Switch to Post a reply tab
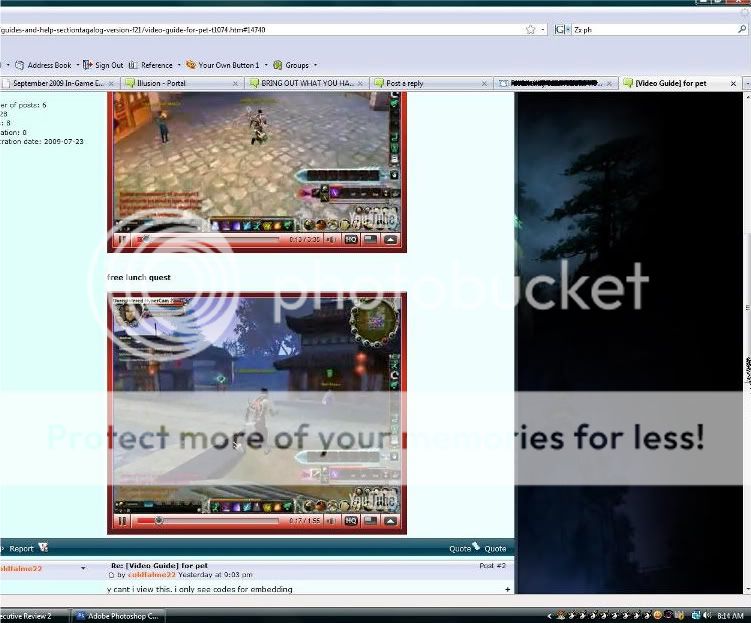The height and width of the screenshot is (623, 751). 431,83
